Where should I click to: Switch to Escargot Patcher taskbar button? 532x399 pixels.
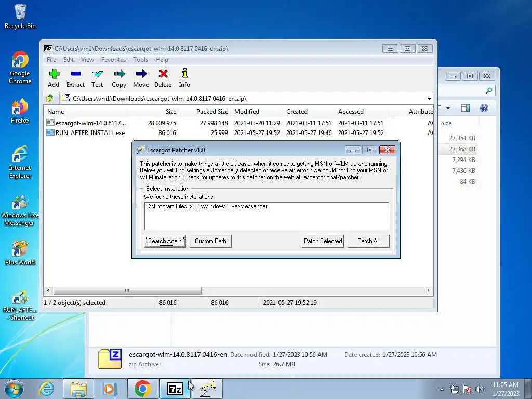pyautogui.click(x=207, y=389)
